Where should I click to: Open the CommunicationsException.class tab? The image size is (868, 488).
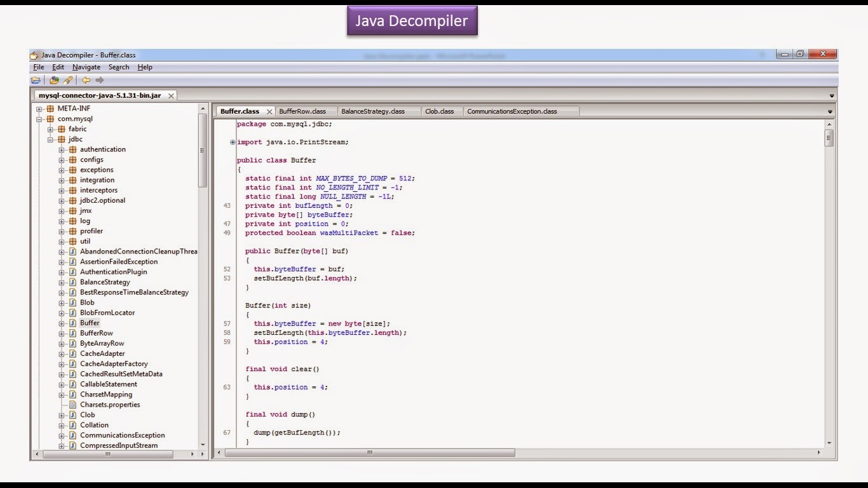pos(512,111)
